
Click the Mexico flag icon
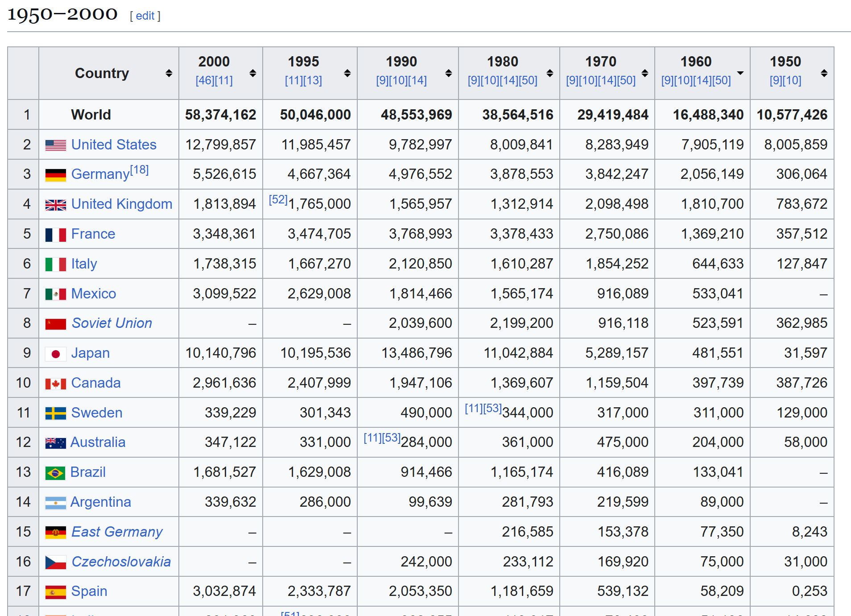pyautogui.click(x=55, y=294)
